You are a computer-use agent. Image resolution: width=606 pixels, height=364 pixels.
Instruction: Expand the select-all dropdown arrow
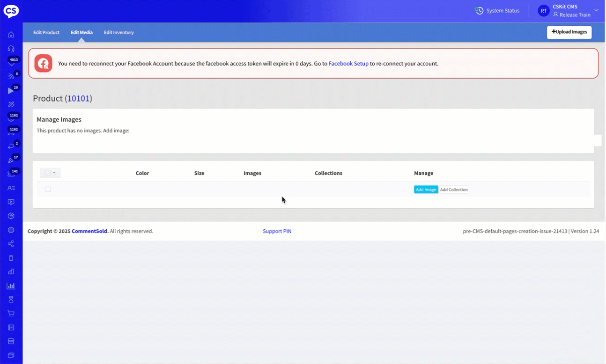pyautogui.click(x=54, y=173)
